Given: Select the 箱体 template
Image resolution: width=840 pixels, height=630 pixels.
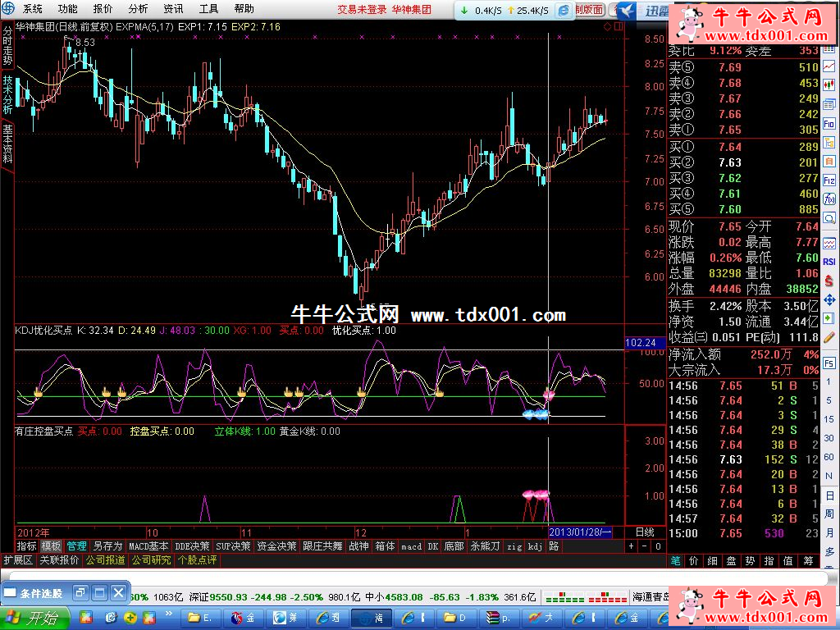Looking at the screenshot, I should (385, 546).
